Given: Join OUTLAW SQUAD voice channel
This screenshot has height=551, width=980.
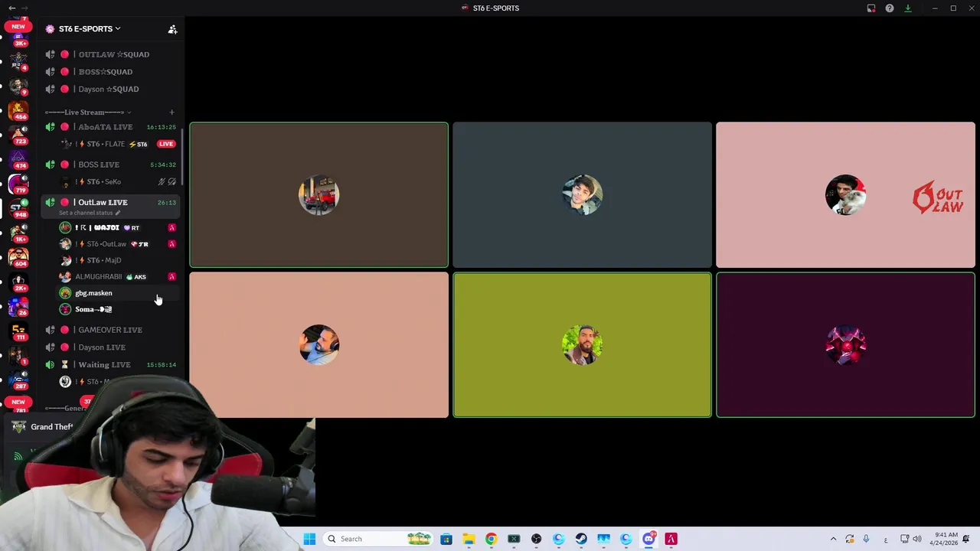Looking at the screenshot, I should pos(110,54).
